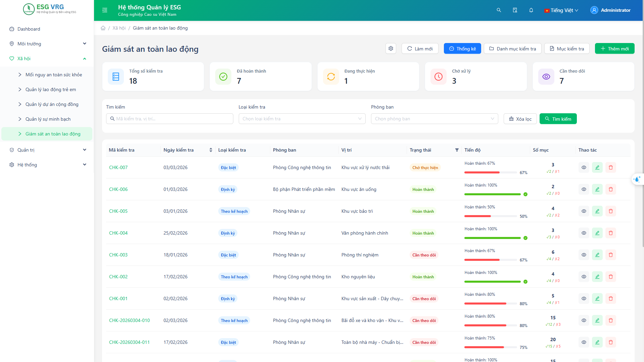Click the Làm mới refresh button
This screenshot has height=362, width=644.
click(420, 48)
